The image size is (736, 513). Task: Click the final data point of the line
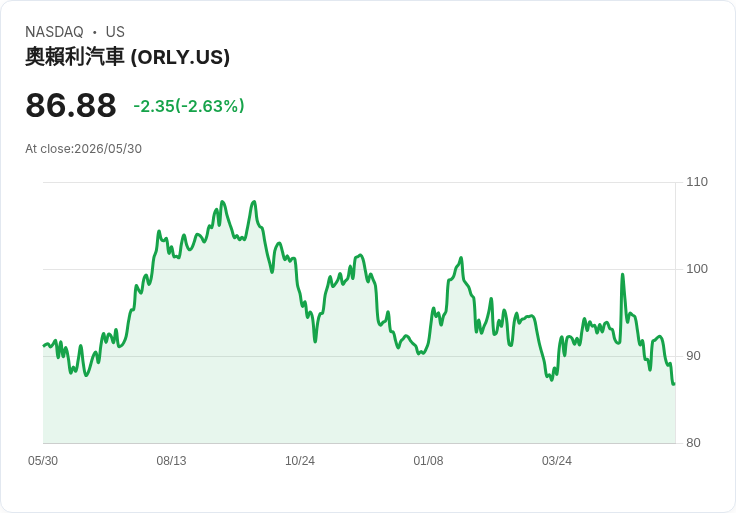coord(674,384)
